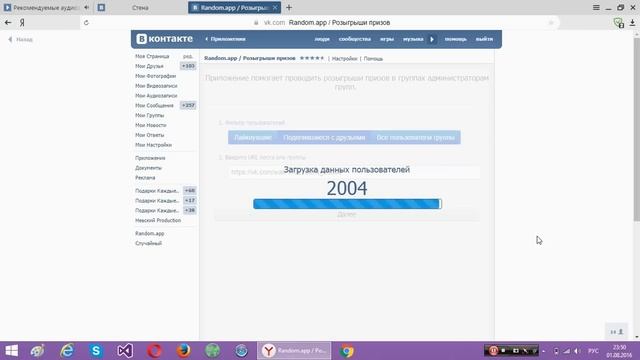The width and height of the screenshot is (640, 360).
Task: Open Мои Фотографии in sidebar
Action: 156,76
